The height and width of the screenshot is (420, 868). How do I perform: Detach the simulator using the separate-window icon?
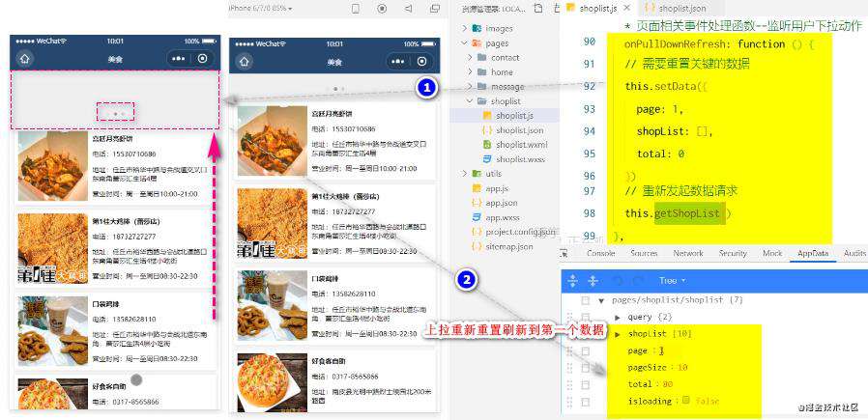[435, 9]
